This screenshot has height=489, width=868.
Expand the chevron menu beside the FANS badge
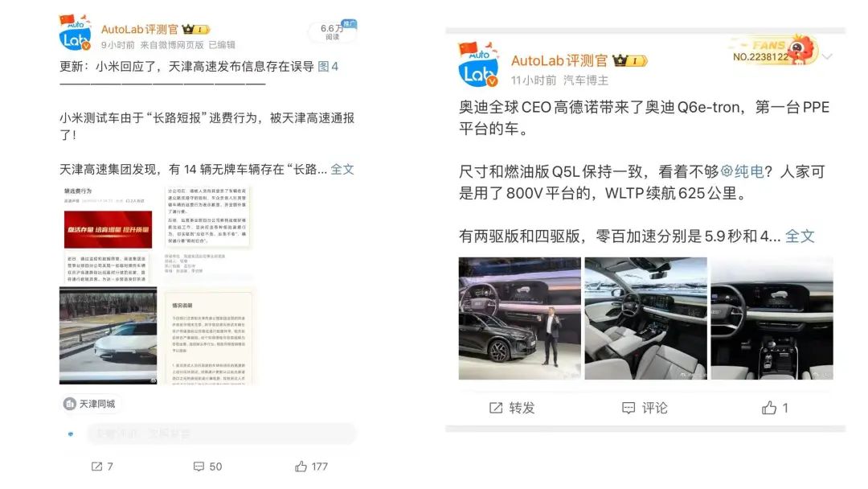(827, 56)
